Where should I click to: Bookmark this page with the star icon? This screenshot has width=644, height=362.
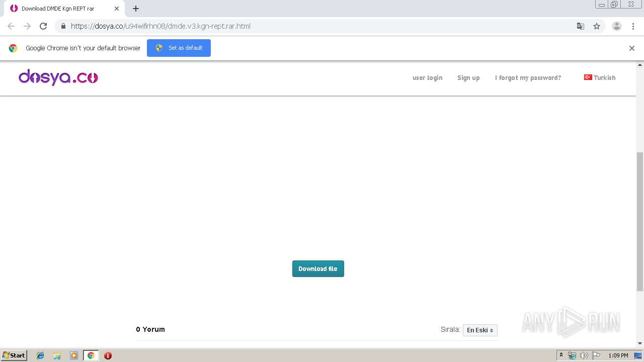point(597,26)
